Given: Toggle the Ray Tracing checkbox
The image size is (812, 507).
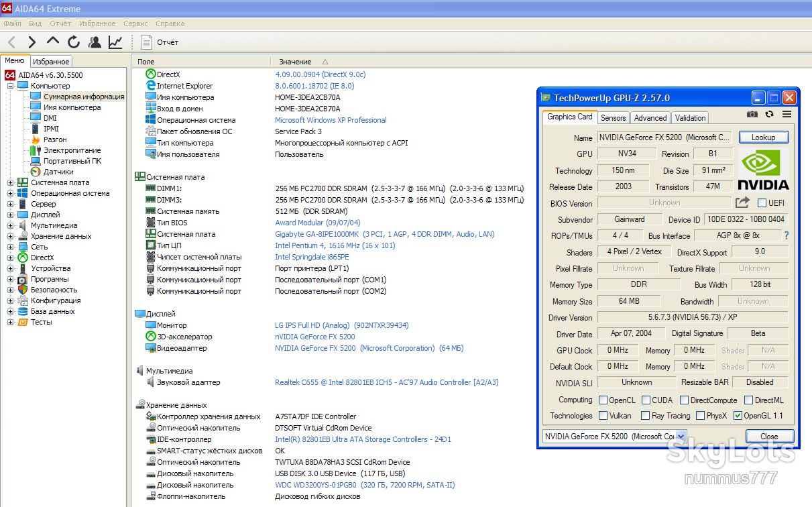Looking at the screenshot, I should tap(644, 416).
